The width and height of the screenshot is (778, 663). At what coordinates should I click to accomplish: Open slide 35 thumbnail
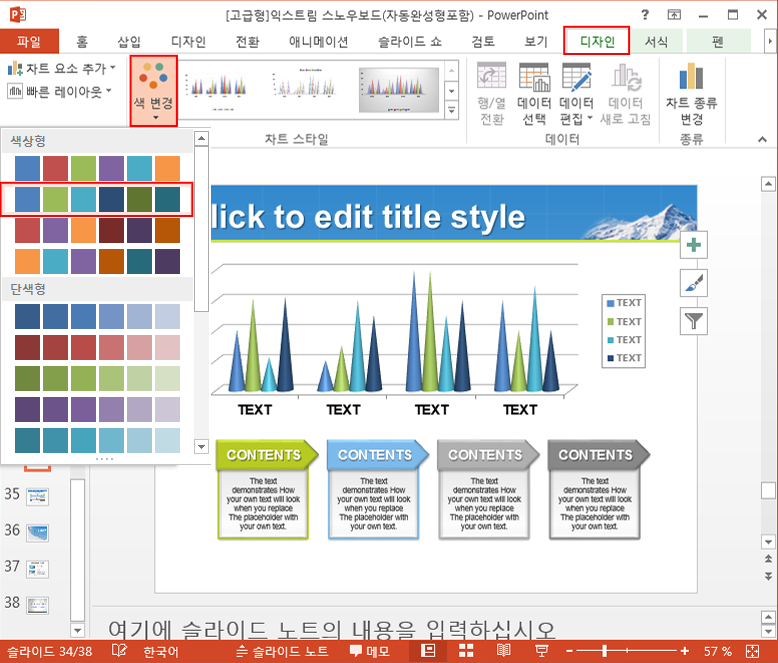[x=38, y=495]
